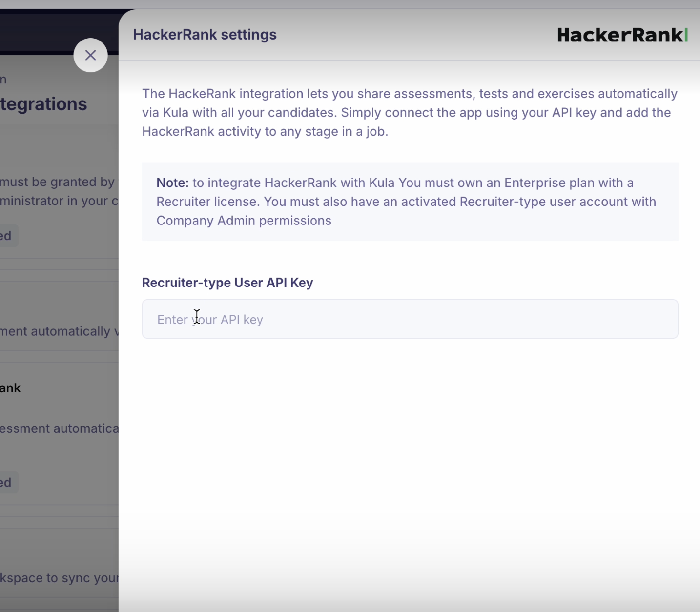Click the 'ministrator in your c' text
This screenshot has height=612, width=700.
59,201
